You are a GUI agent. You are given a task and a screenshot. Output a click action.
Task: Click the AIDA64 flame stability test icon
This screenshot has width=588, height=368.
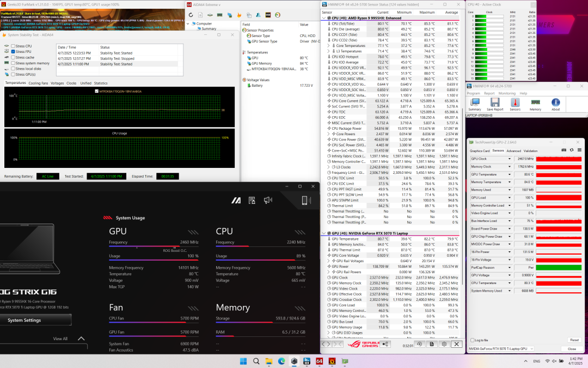click(x=239, y=15)
